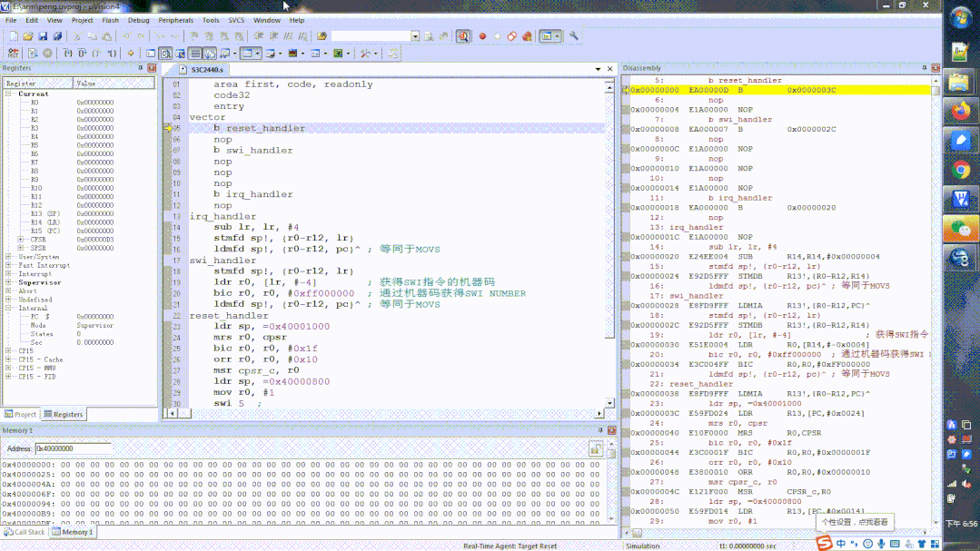Click Kill All Breakpoints icon

(x=527, y=36)
